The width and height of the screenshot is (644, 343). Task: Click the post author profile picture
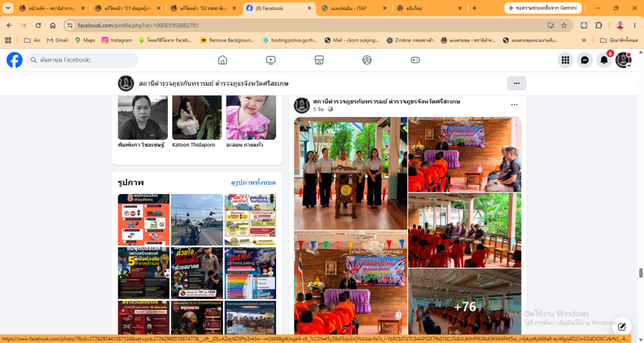click(302, 106)
